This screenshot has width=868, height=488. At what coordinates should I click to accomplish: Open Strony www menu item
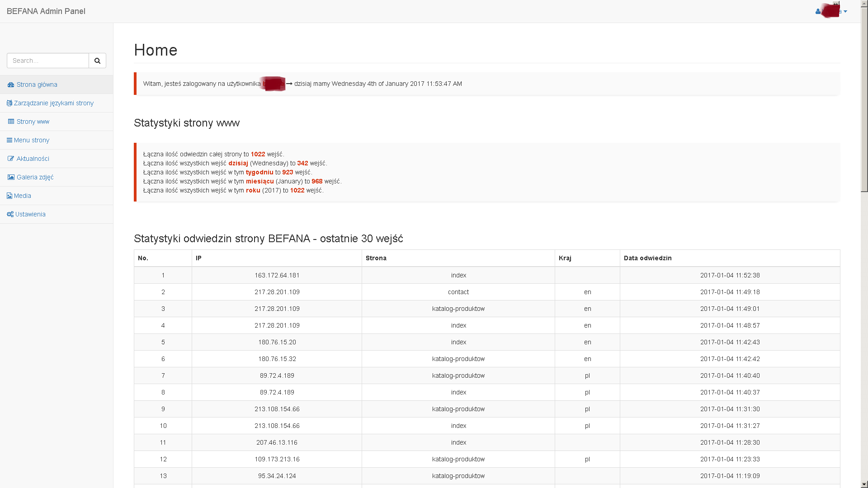coord(33,122)
